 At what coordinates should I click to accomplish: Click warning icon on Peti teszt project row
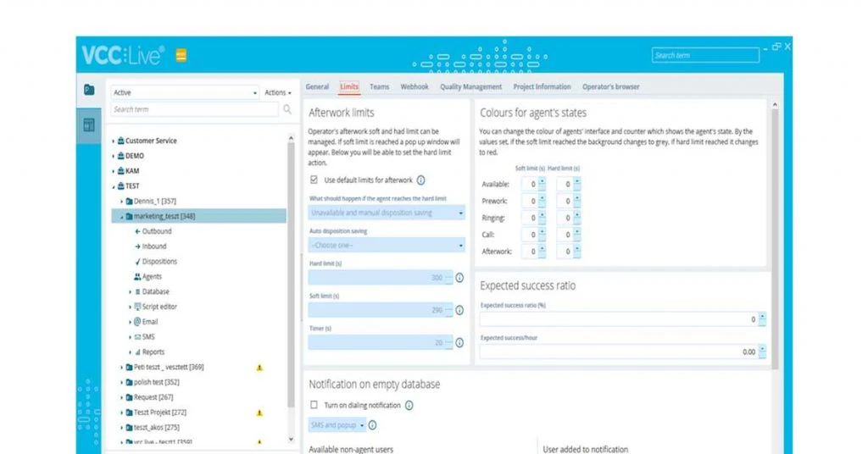pyautogui.click(x=259, y=368)
